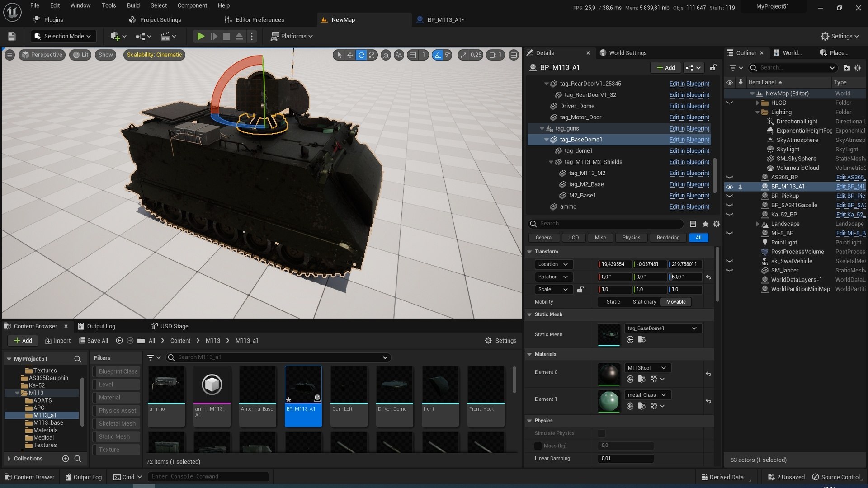Click the Add component button
This screenshot has height=488, width=868.
point(666,68)
